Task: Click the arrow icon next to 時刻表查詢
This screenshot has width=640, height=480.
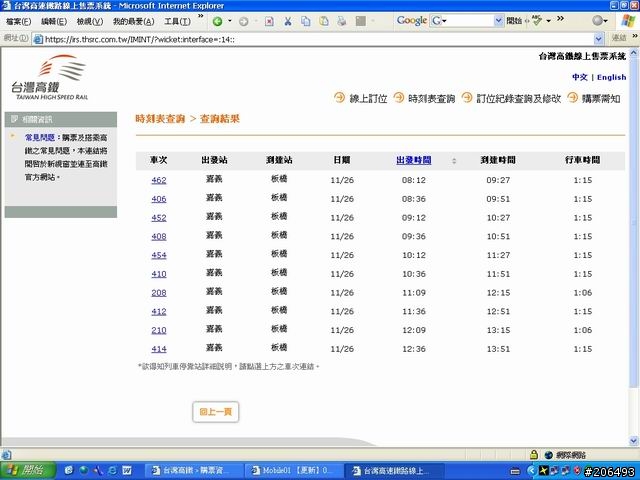Action: coord(399,98)
